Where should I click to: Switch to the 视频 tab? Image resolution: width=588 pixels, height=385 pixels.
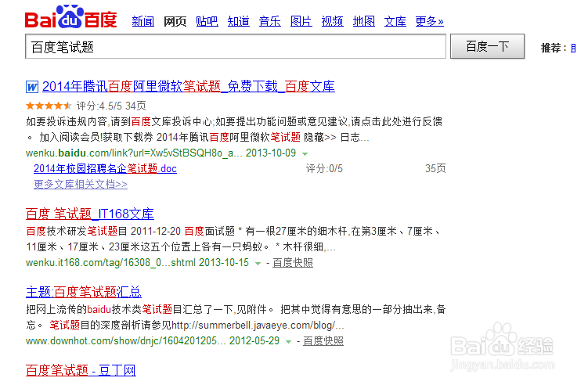pyautogui.click(x=332, y=21)
